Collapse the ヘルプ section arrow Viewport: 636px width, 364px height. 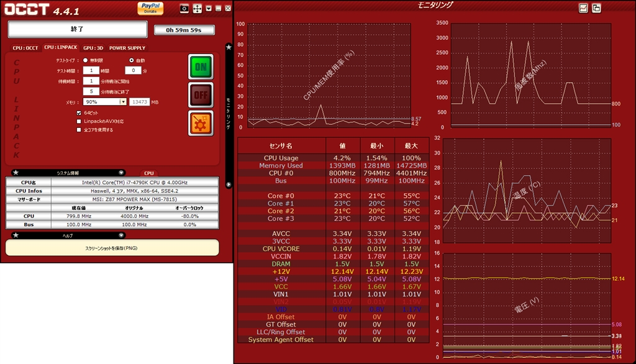pos(121,235)
